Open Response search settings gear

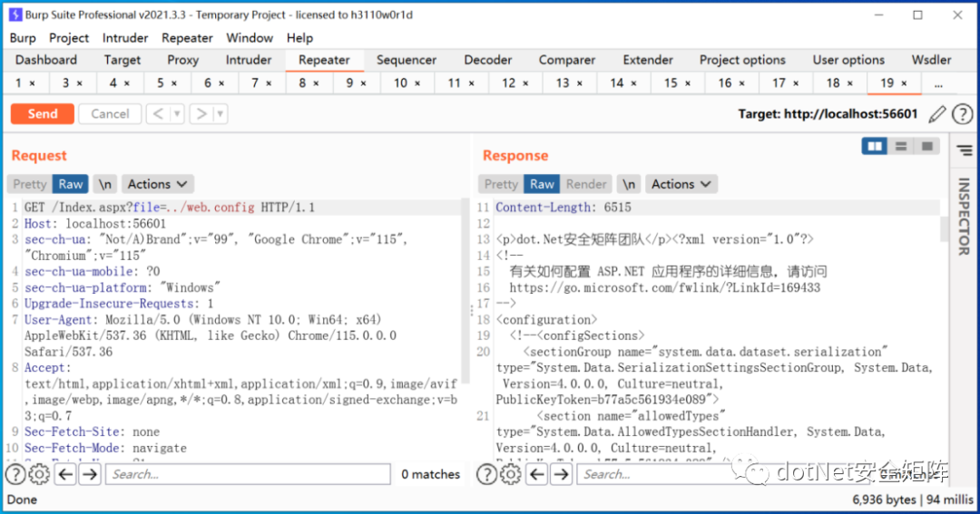[511, 475]
